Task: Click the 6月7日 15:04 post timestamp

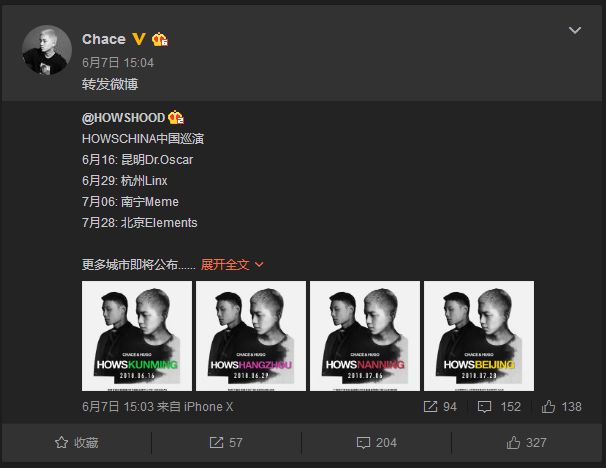Action: (x=118, y=63)
